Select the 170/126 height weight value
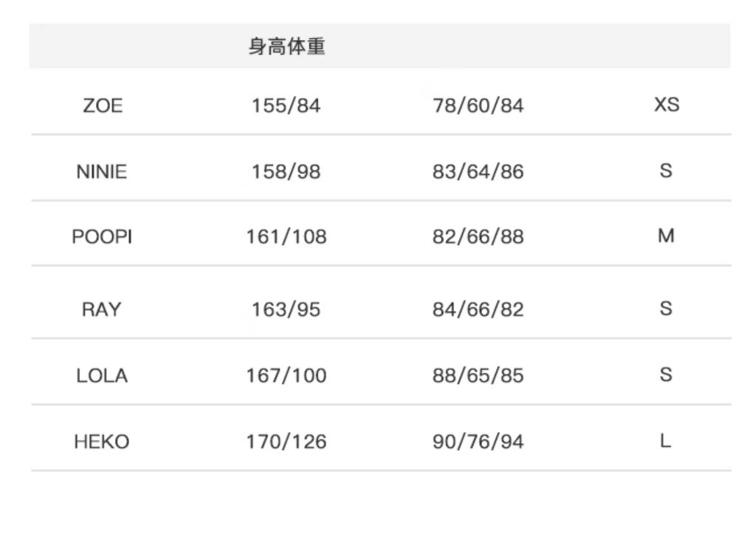This screenshot has height=545, width=756. [x=286, y=442]
